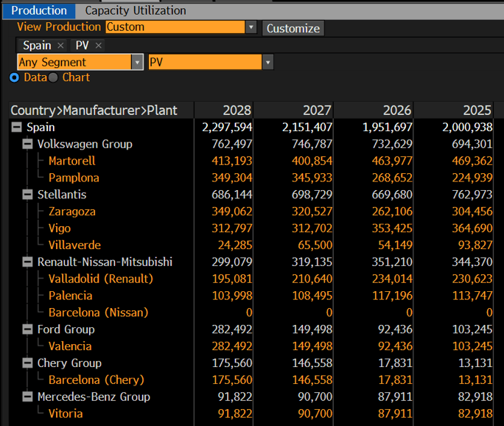Click Palencia 2026 value 117,196

click(x=392, y=296)
